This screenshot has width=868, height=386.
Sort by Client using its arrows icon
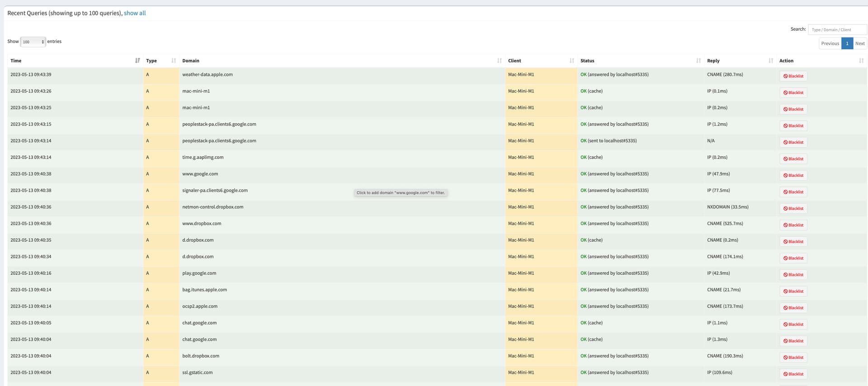point(571,61)
